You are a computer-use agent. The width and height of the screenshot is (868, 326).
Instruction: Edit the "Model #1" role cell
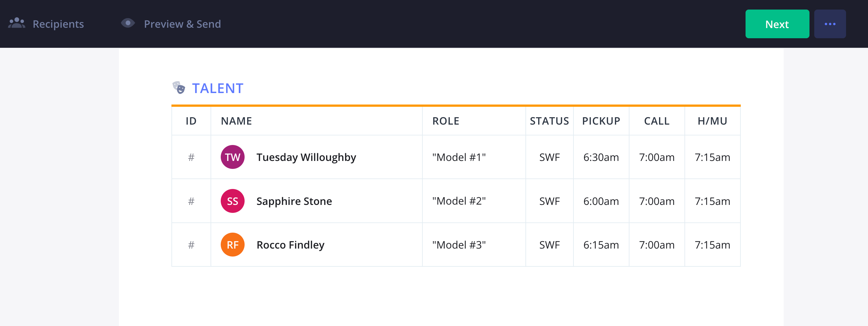pos(459,157)
